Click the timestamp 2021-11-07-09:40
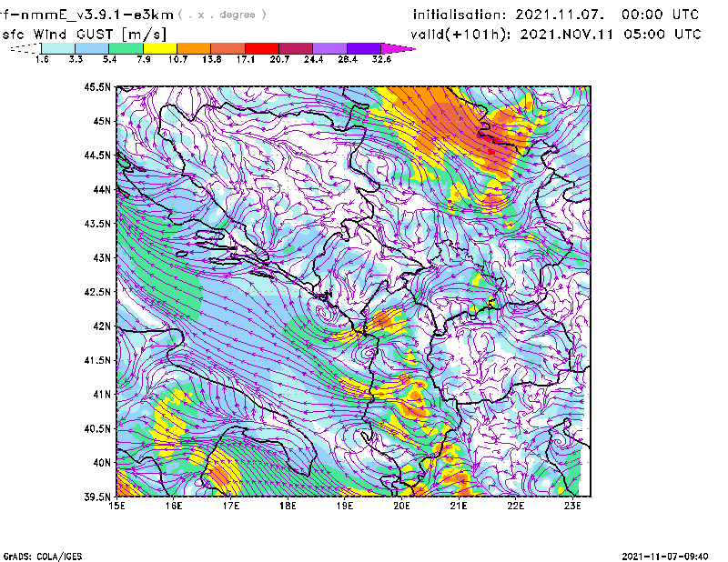This screenshot has width=728, height=562. 665,557
